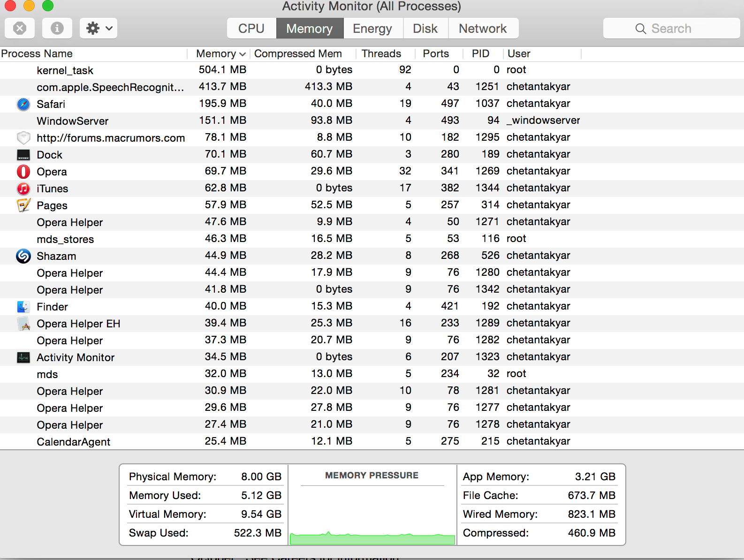This screenshot has width=744, height=560.
Task: Select Opera Helper using 37.3 MB
Action: click(x=372, y=340)
